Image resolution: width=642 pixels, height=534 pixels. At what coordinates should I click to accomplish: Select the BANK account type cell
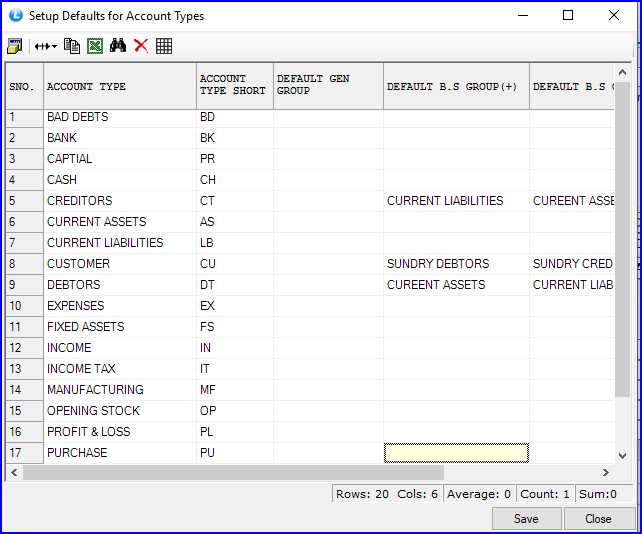pyautogui.click(x=120, y=138)
